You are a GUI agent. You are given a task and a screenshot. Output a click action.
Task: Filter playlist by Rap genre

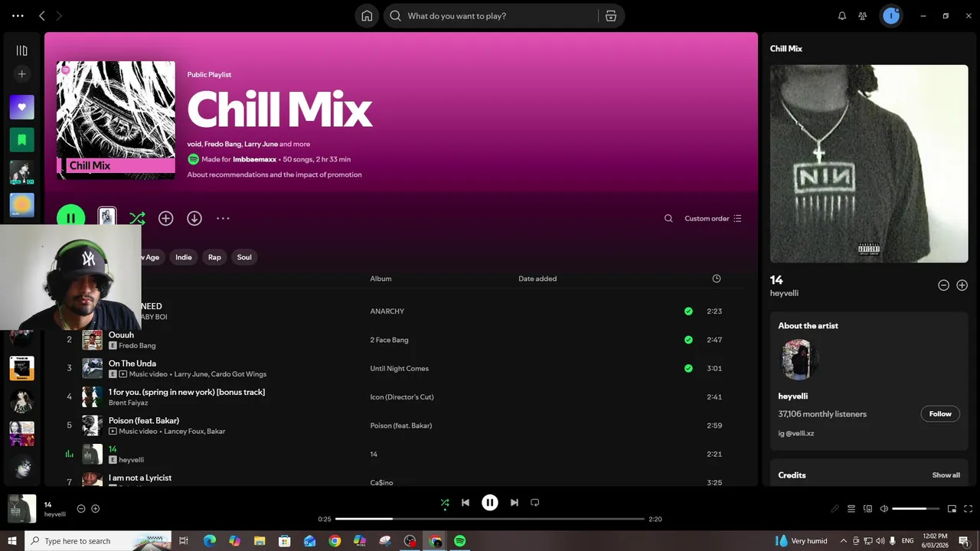(x=214, y=257)
